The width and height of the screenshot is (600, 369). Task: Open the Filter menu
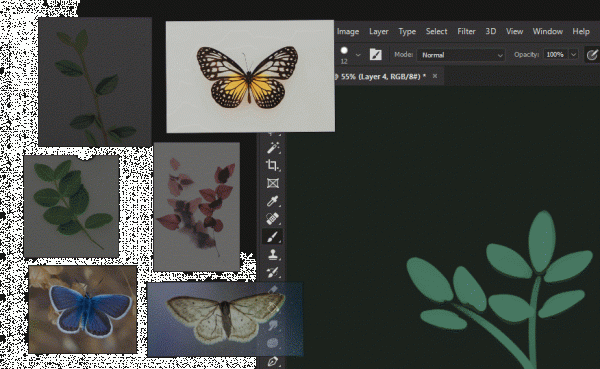point(466,31)
